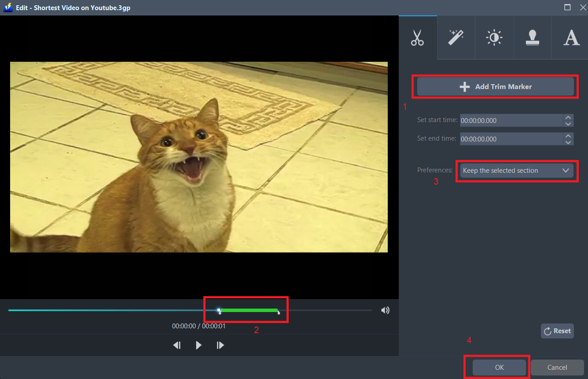Confirm edits with OK button

pos(499,367)
